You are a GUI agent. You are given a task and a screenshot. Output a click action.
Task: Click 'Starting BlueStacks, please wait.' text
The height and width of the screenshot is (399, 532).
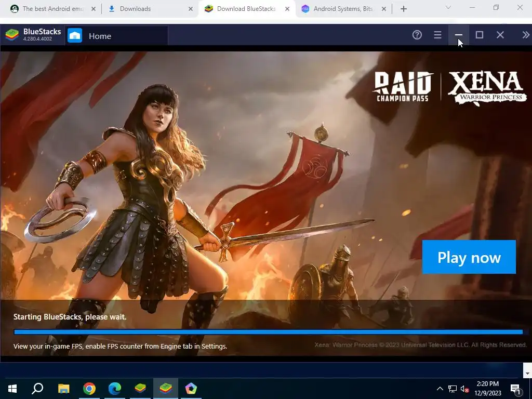click(x=70, y=317)
